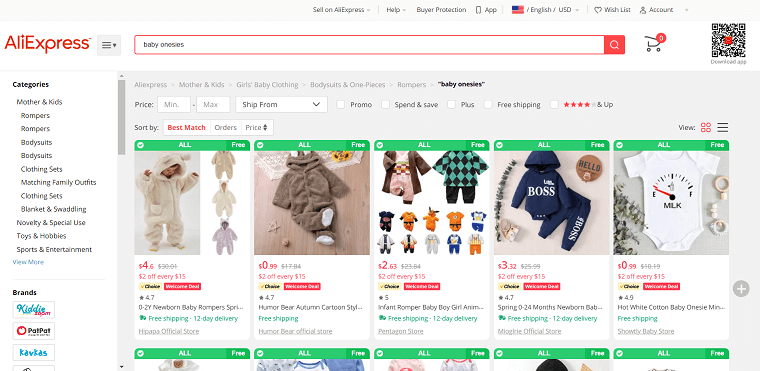Open Sports & Entertainment category
Image resolution: width=760 pixels, height=371 pixels.
(54, 249)
